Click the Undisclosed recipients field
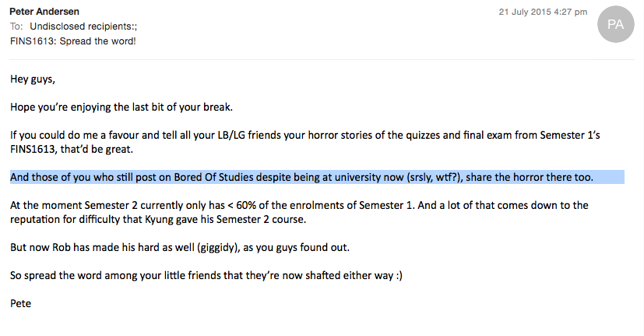This screenshot has height=336, width=644. point(83,27)
